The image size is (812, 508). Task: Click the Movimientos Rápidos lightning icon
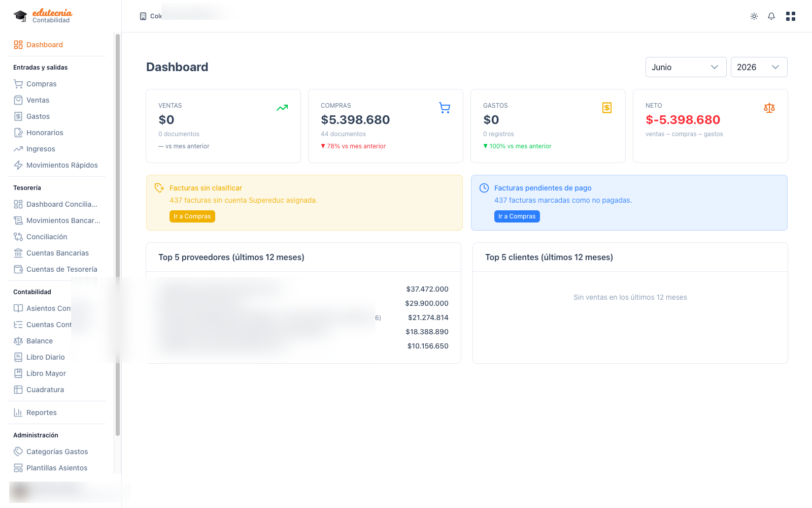click(18, 165)
